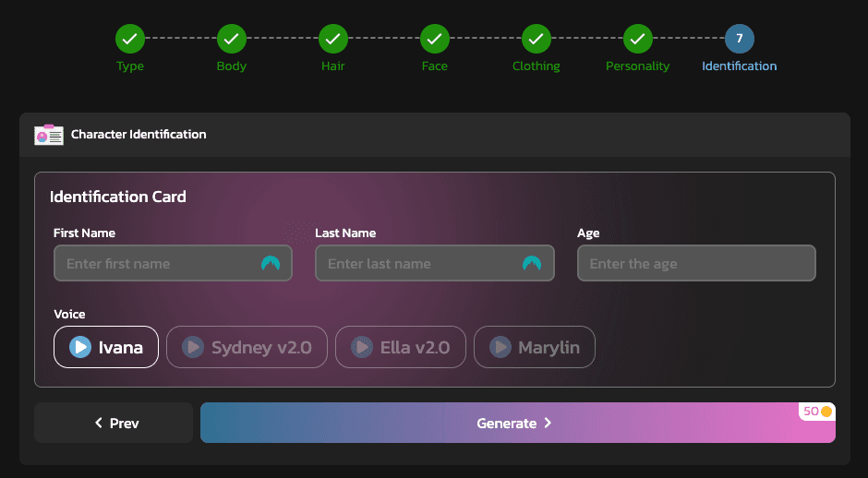This screenshot has height=478, width=868.
Task: Go to the Clothing step label
Action: 536,66
